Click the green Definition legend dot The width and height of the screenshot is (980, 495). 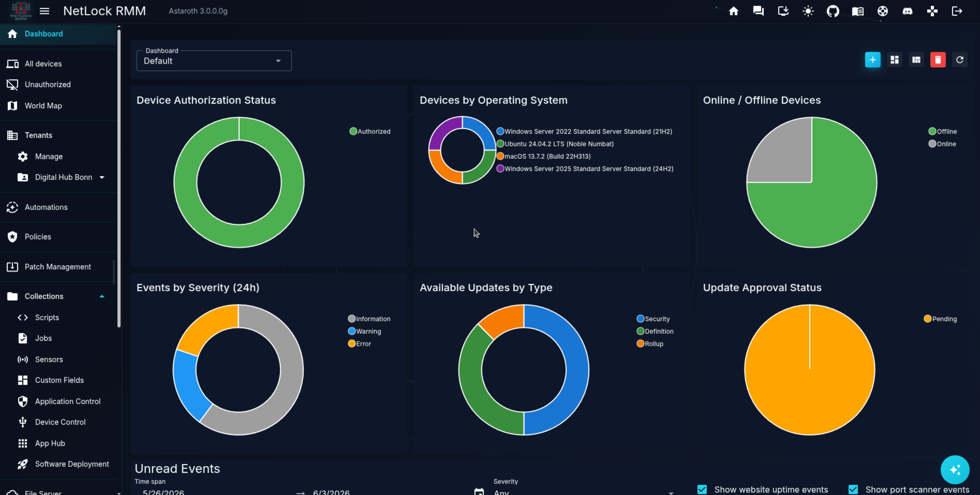(640, 331)
